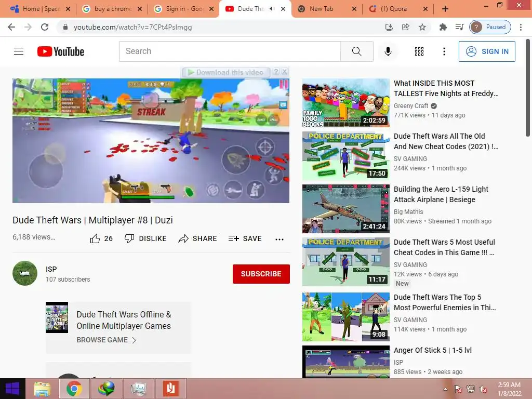Open Old And New Cheat Codes thumbnail
This screenshot has width=532, height=399.
[345, 156]
